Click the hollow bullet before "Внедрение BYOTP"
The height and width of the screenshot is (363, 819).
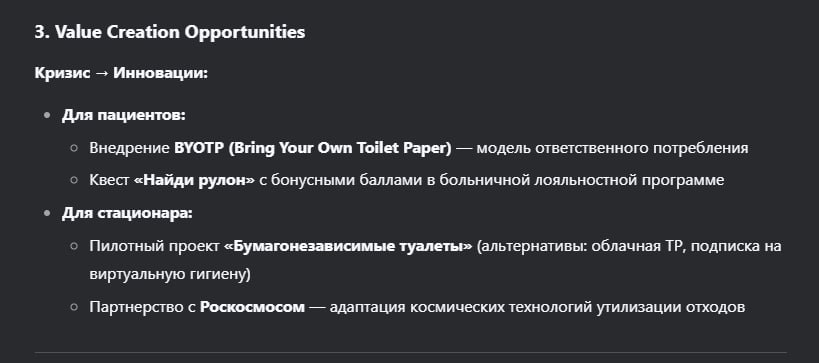coord(74,148)
